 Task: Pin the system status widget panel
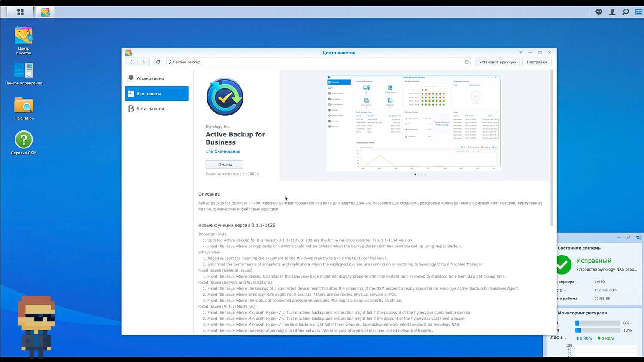point(628,238)
